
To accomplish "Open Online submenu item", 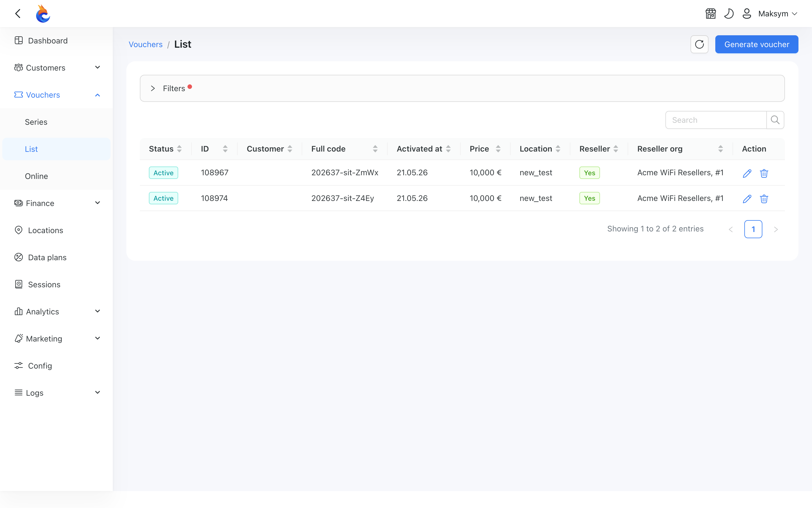I will [x=56, y=176].
